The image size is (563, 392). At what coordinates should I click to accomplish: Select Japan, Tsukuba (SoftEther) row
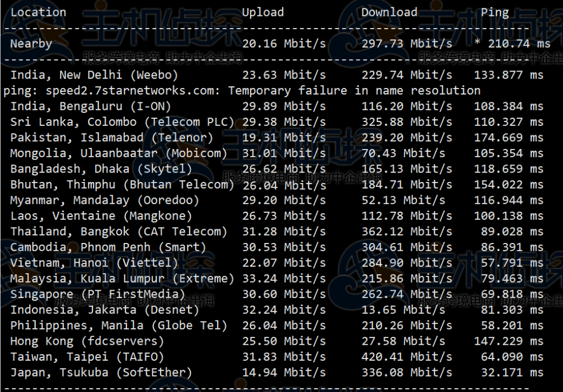point(277,372)
